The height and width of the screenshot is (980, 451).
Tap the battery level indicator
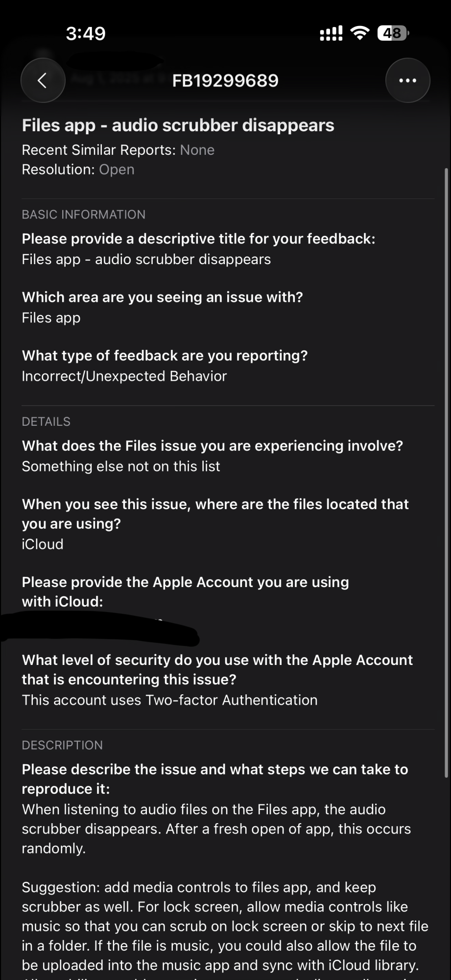[393, 33]
